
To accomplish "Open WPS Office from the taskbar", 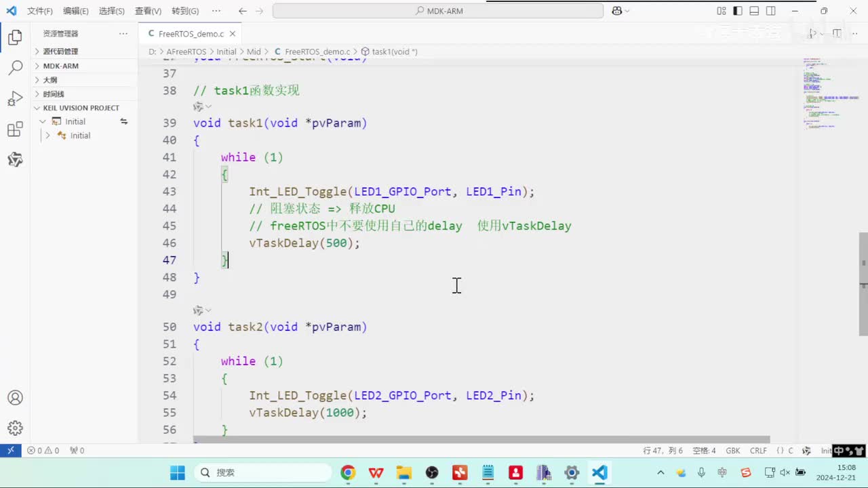I will pyautogui.click(x=376, y=472).
